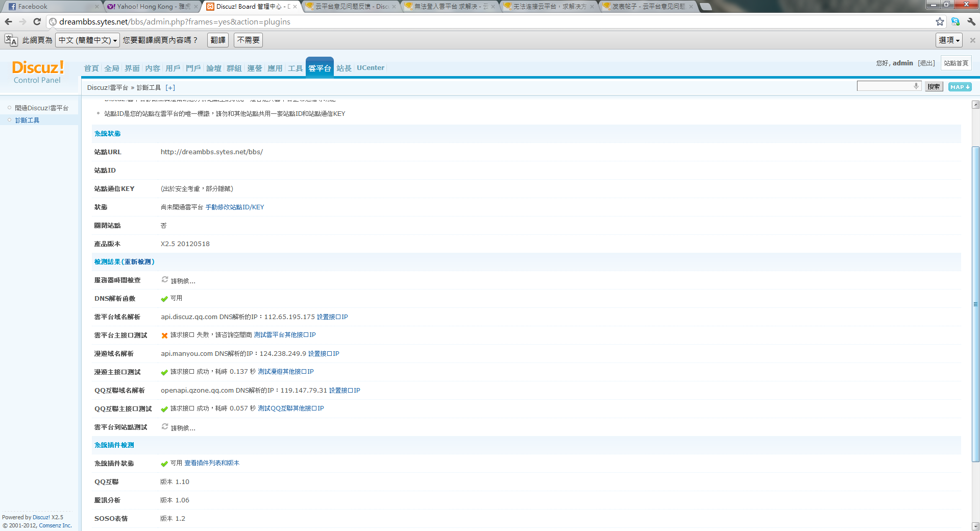Image resolution: width=980 pixels, height=531 pixels.
Task: Click the 測試雲平台其他接口IP link
Action: click(x=285, y=335)
